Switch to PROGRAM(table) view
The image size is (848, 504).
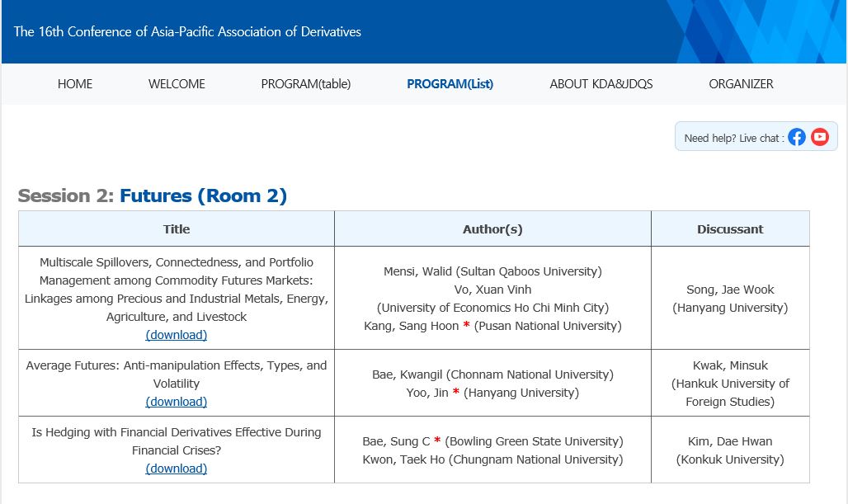(x=306, y=84)
